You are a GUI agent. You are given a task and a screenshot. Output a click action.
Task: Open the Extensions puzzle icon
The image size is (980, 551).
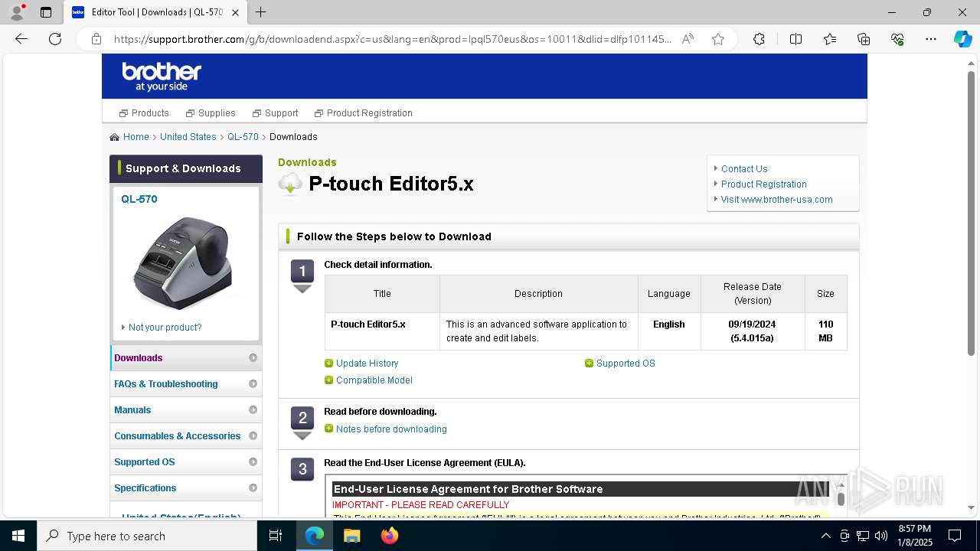point(759,39)
